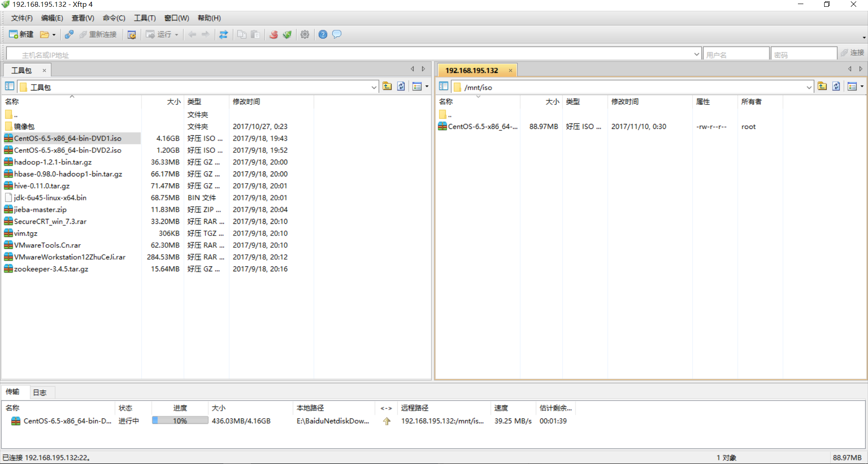Open the transfer settings gear icon
This screenshot has height=464, width=868.
pos(305,34)
